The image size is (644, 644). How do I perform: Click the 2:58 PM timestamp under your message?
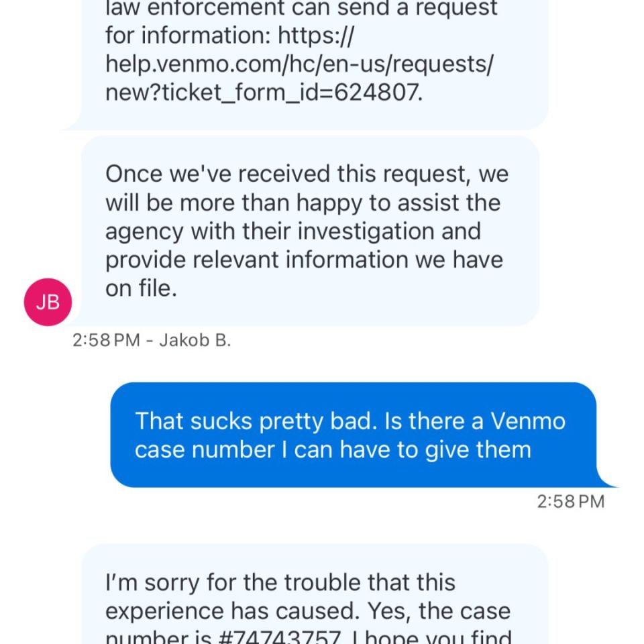point(570,500)
